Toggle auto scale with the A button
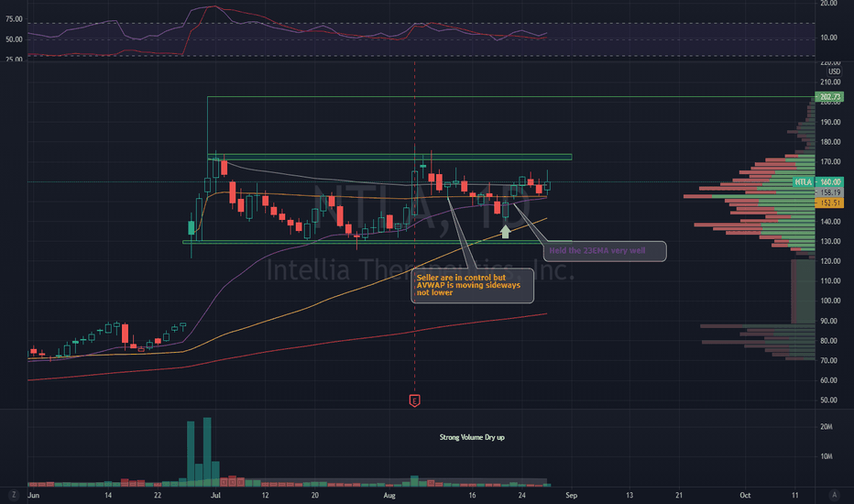Image resolution: width=854 pixels, height=504 pixels. (834, 495)
